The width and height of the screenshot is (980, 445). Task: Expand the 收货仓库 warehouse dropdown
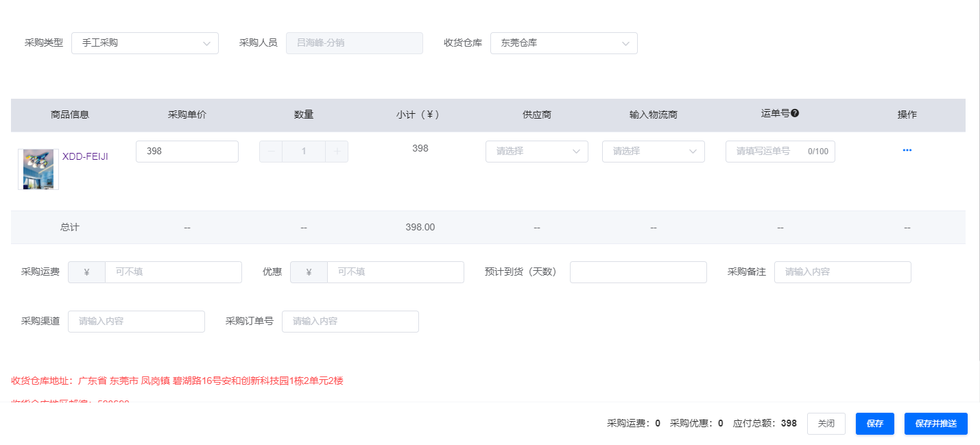564,43
